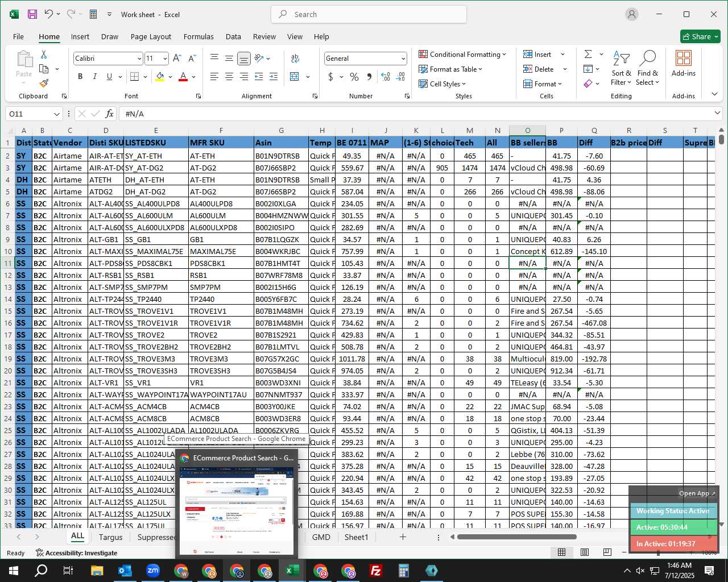This screenshot has width=728, height=582.
Task: Switch to the Formulas tab
Action: [x=198, y=36]
